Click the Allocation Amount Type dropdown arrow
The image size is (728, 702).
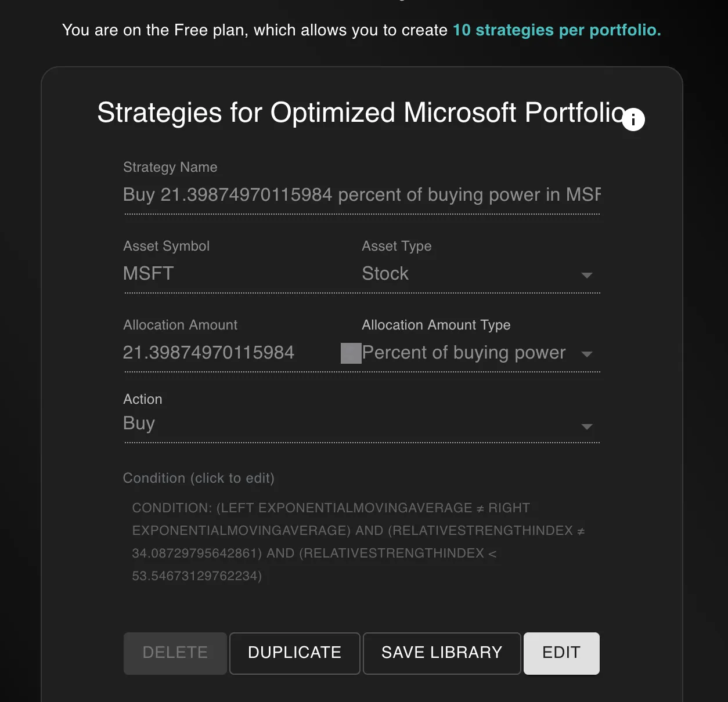click(x=587, y=354)
